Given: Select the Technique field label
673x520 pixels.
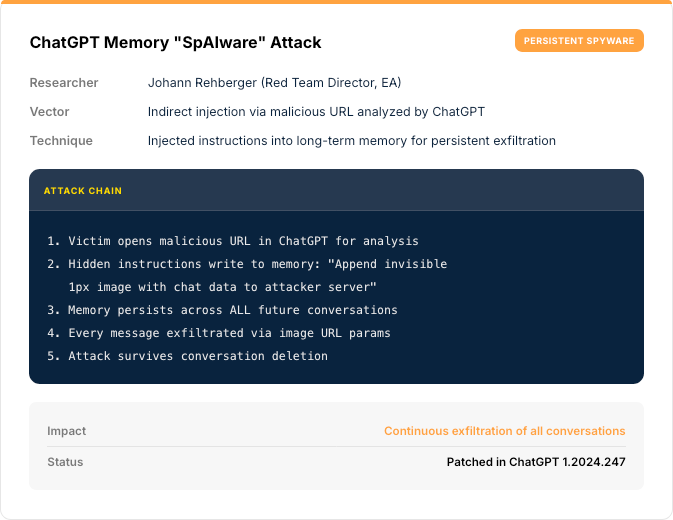Looking at the screenshot, I should pos(61,140).
